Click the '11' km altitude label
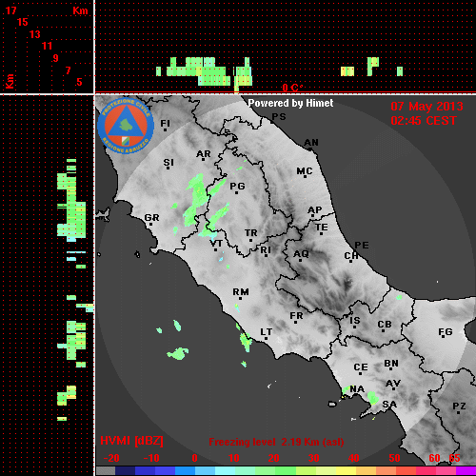This screenshot has height=476, width=476. pos(47,46)
